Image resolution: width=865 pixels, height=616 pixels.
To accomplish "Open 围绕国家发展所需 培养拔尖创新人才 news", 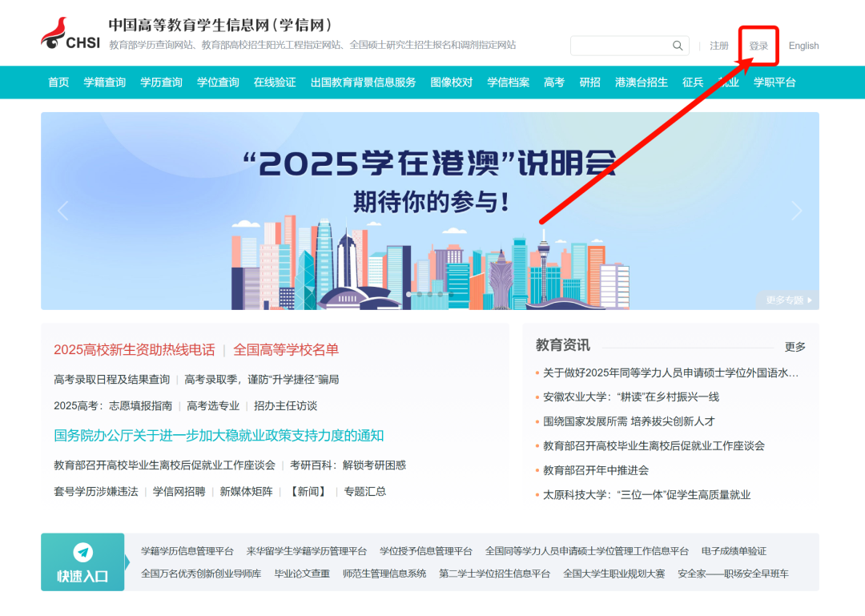I will coord(629,421).
